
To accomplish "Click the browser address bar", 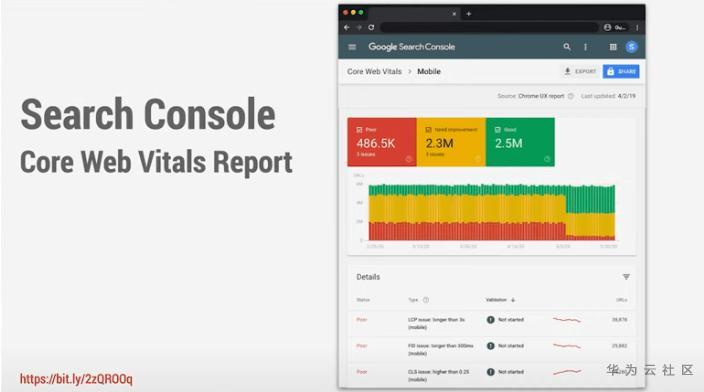I will tap(489, 27).
